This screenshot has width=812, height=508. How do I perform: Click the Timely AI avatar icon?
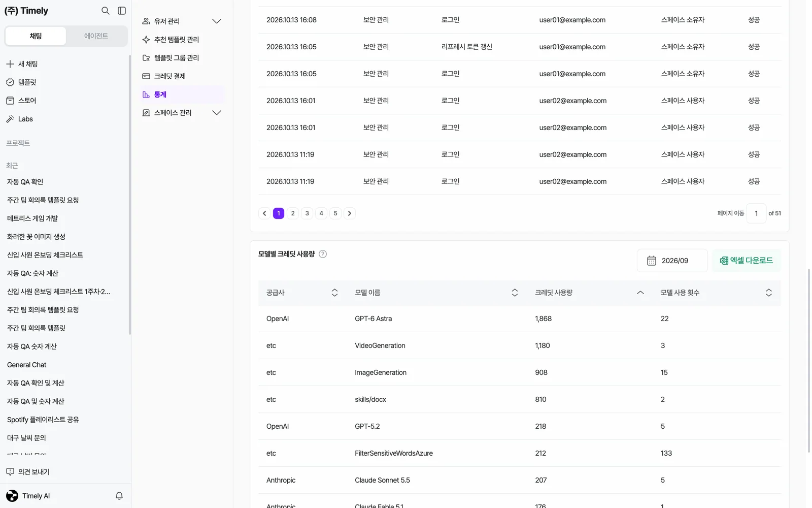(x=12, y=496)
